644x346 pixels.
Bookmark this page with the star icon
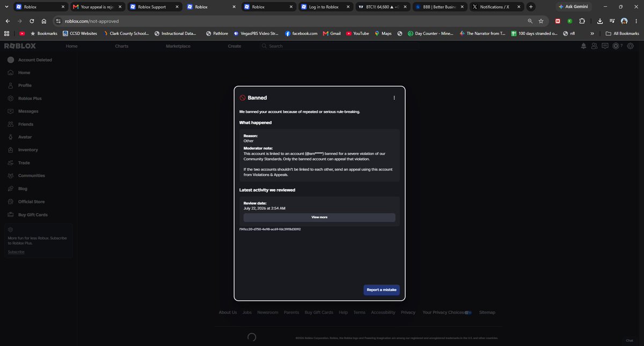(x=541, y=21)
